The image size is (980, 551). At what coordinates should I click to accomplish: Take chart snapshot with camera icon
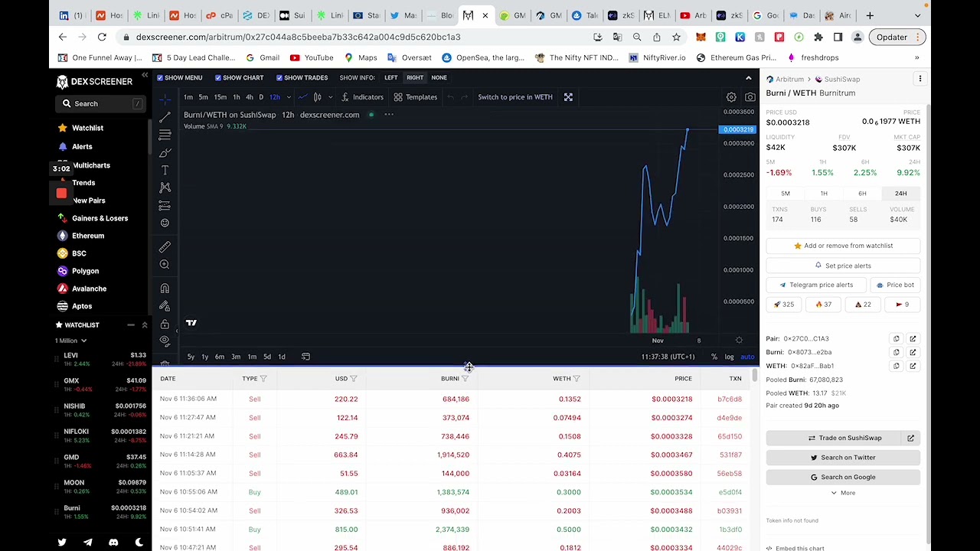click(x=750, y=97)
